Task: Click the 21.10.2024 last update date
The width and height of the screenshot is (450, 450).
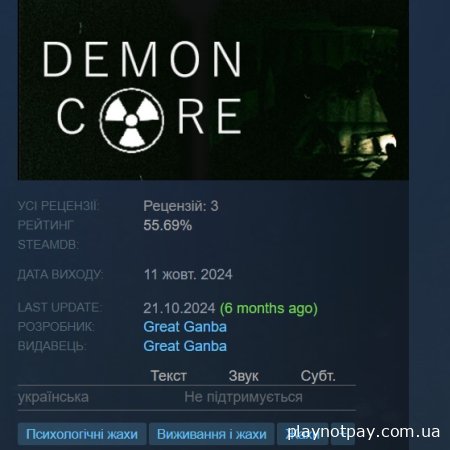Action: pyautogui.click(x=179, y=308)
